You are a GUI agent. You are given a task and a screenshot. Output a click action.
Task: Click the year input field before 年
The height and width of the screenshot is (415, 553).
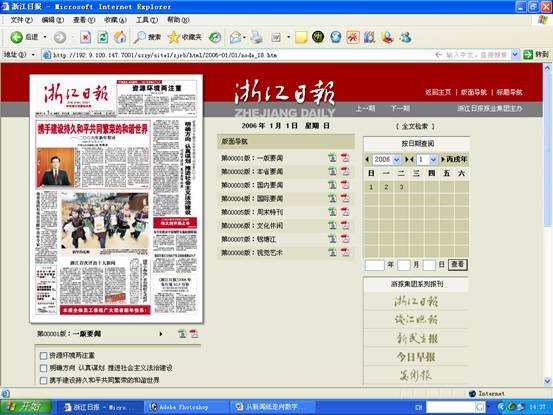375,265
